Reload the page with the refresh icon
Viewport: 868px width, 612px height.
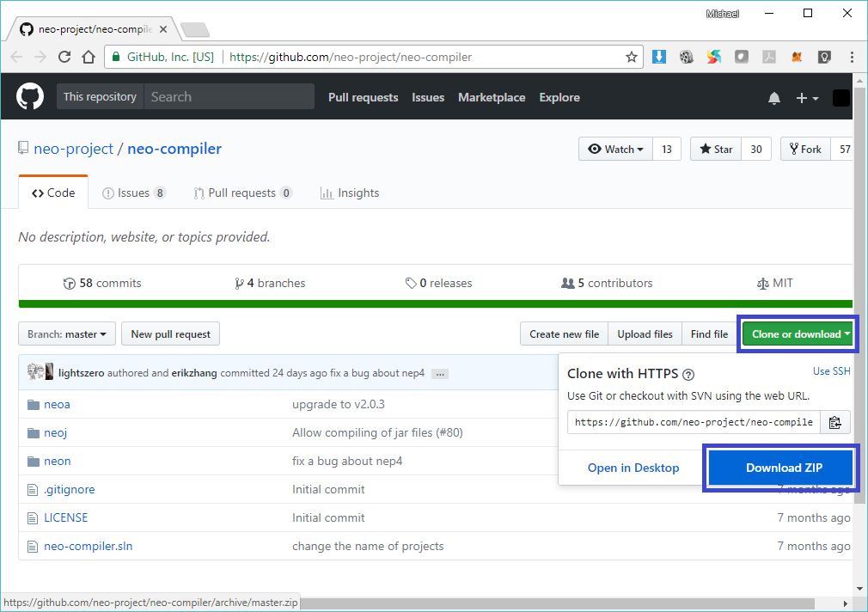click(64, 57)
